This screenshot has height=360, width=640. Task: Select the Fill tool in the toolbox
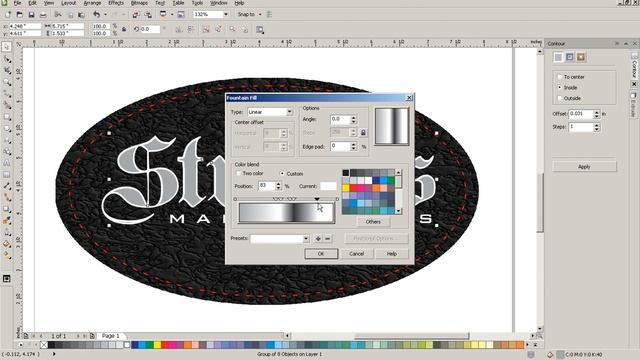[x=7, y=244]
